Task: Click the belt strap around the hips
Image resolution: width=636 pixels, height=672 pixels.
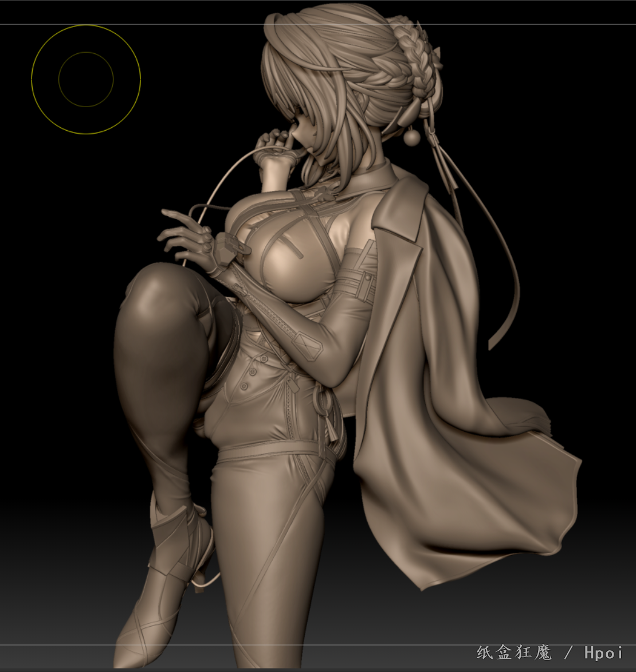Action: [269, 453]
